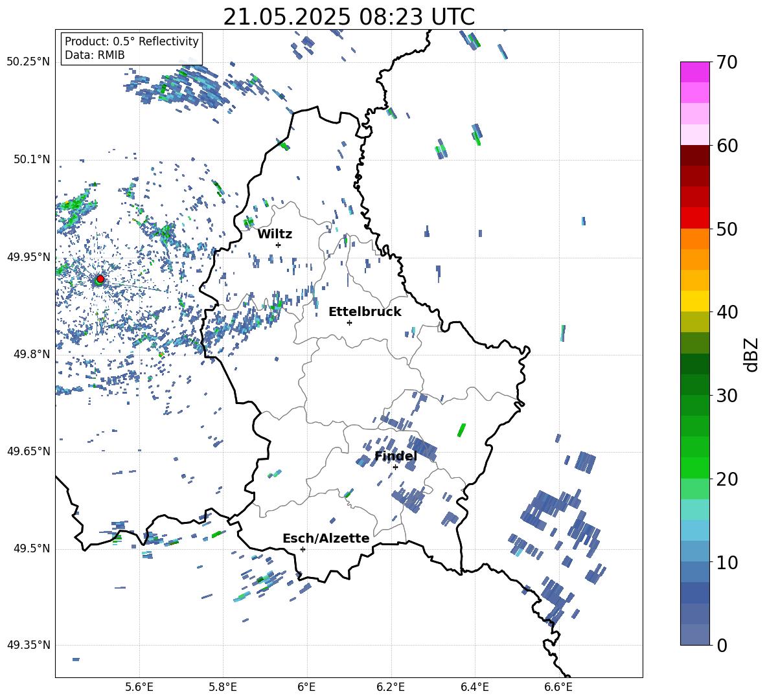Click the Wiltz city label

click(275, 234)
